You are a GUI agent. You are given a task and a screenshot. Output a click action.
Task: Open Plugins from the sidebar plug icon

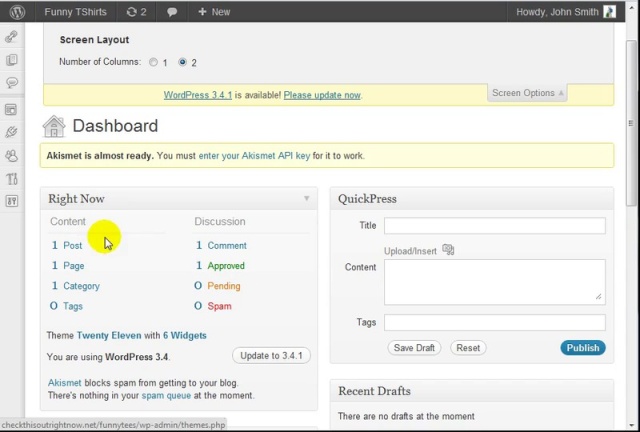click(x=11, y=132)
